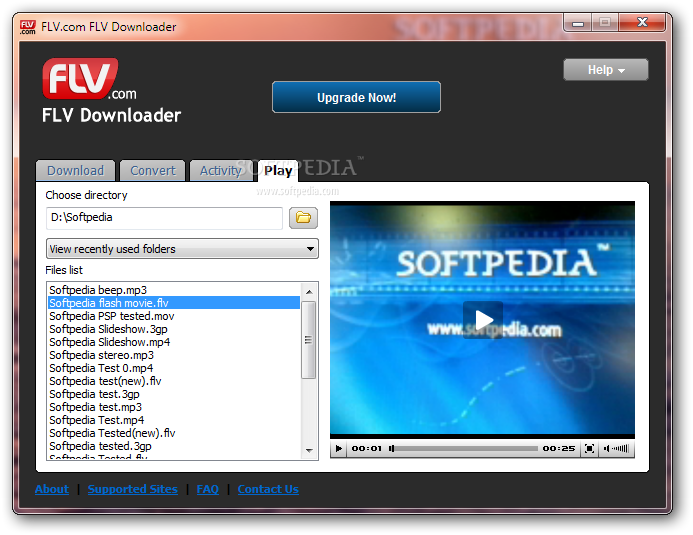
Task: Toggle fullscreen icon in player bar
Action: pyautogui.click(x=589, y=448)
